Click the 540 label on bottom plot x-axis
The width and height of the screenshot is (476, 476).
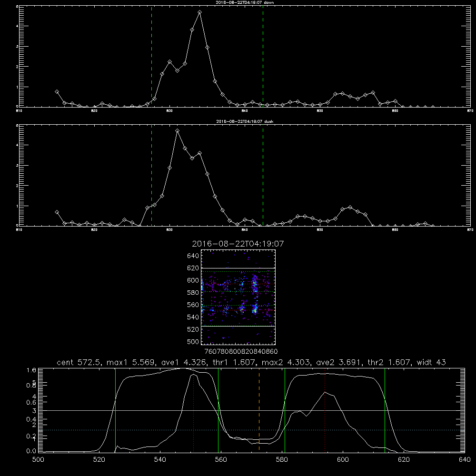pos(160,459)
